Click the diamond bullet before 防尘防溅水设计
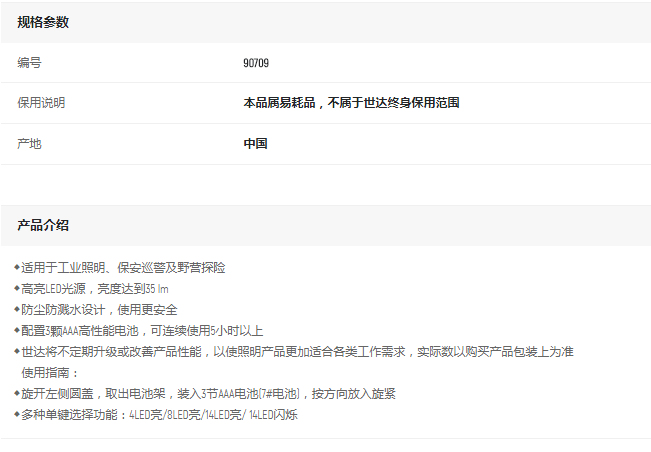651x452 pixels. coord(17,310)
